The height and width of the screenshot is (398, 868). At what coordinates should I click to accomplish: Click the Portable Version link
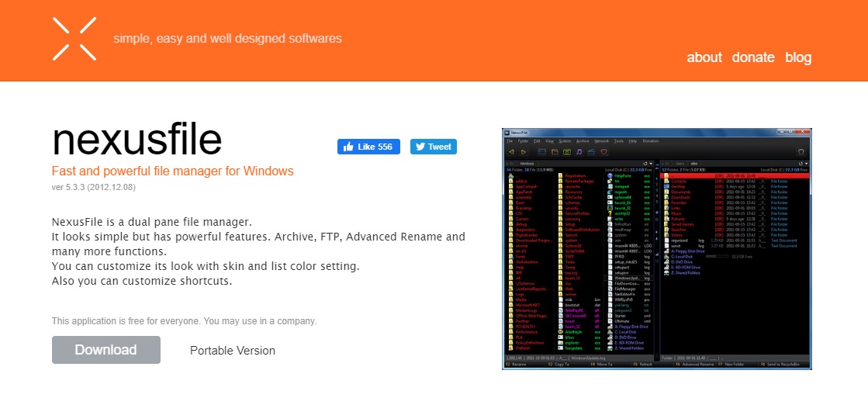click(x=232, y=351)
